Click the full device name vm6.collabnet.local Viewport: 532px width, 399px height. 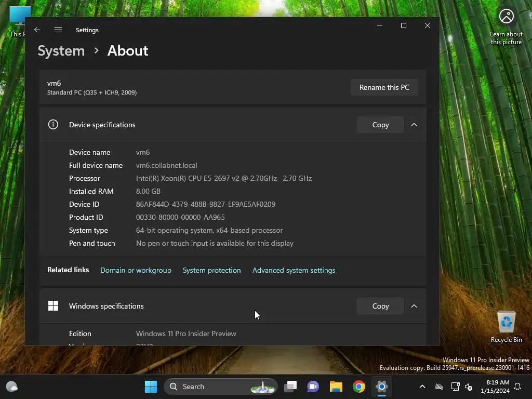pyautogui.click(x=166, y=165)
